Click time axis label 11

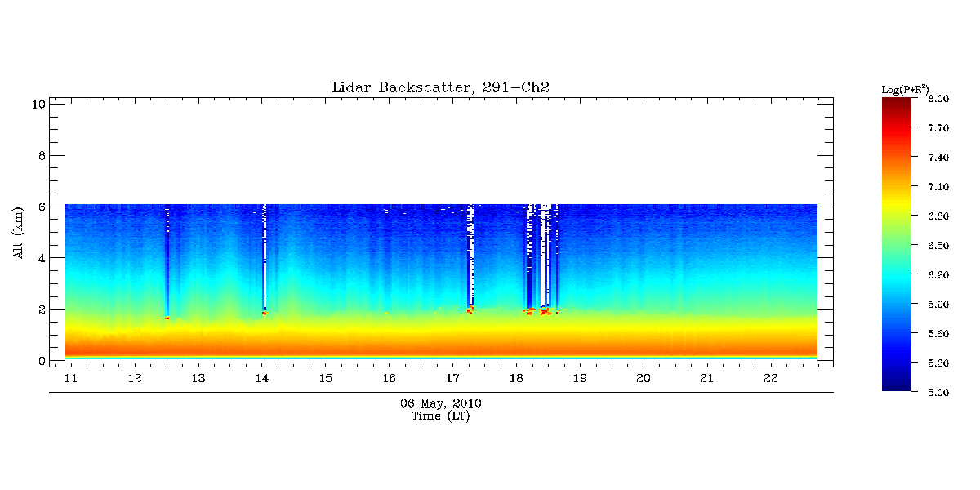coord(71,378)
